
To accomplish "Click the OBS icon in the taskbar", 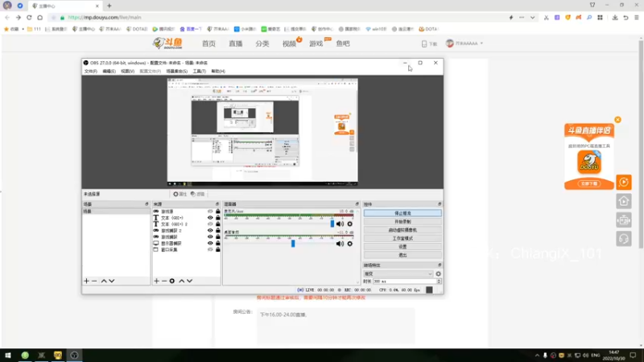I will [74, 356].
